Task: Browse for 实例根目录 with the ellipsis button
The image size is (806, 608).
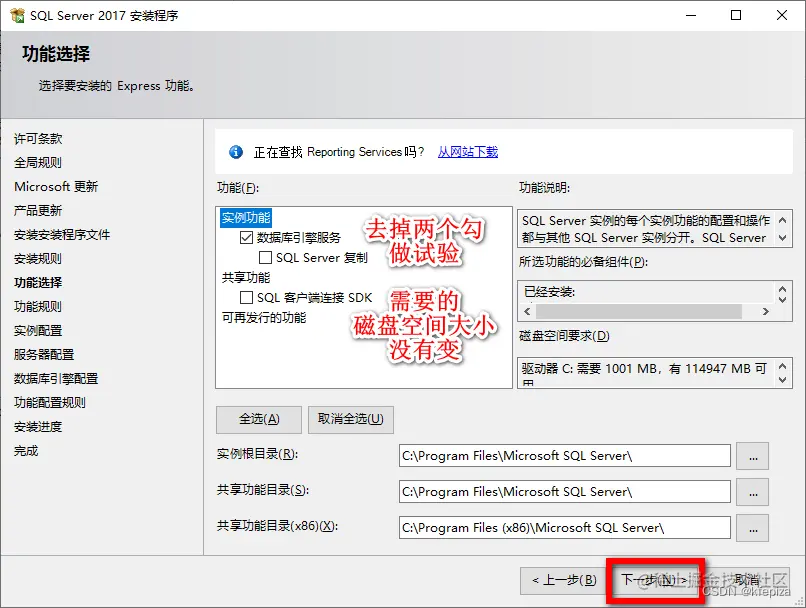Action: 753,456
